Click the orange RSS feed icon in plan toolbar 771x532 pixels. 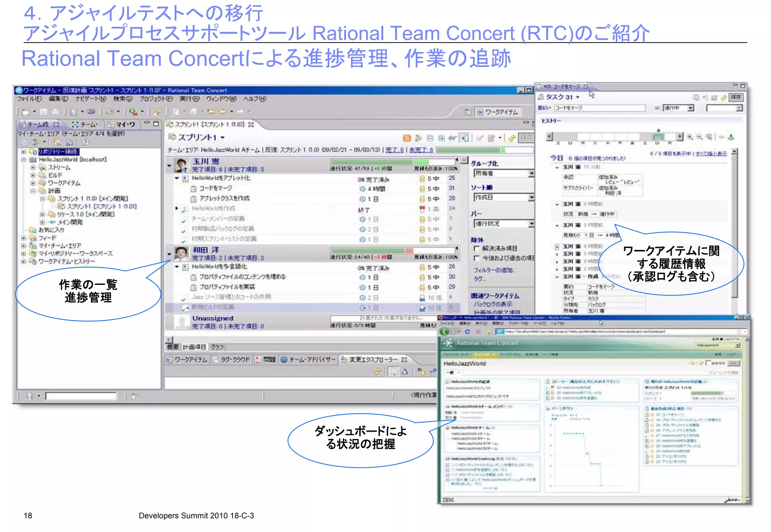coord(407,138)
